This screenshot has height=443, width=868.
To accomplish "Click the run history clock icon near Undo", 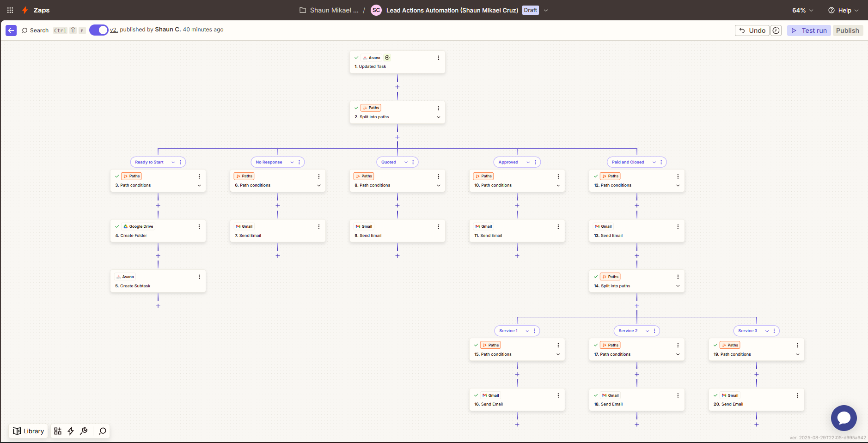I will point(776,30).
